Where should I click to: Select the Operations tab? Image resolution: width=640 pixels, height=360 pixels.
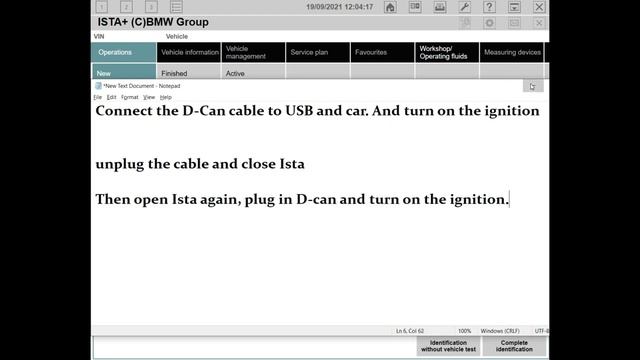pos(124,52)
